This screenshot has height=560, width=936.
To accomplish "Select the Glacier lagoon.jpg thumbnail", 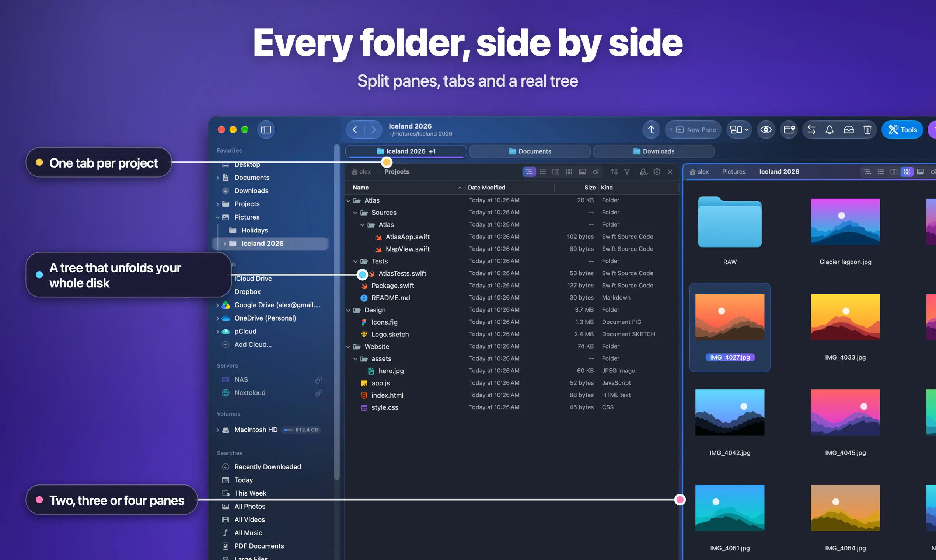I will (x=845, y=222).
